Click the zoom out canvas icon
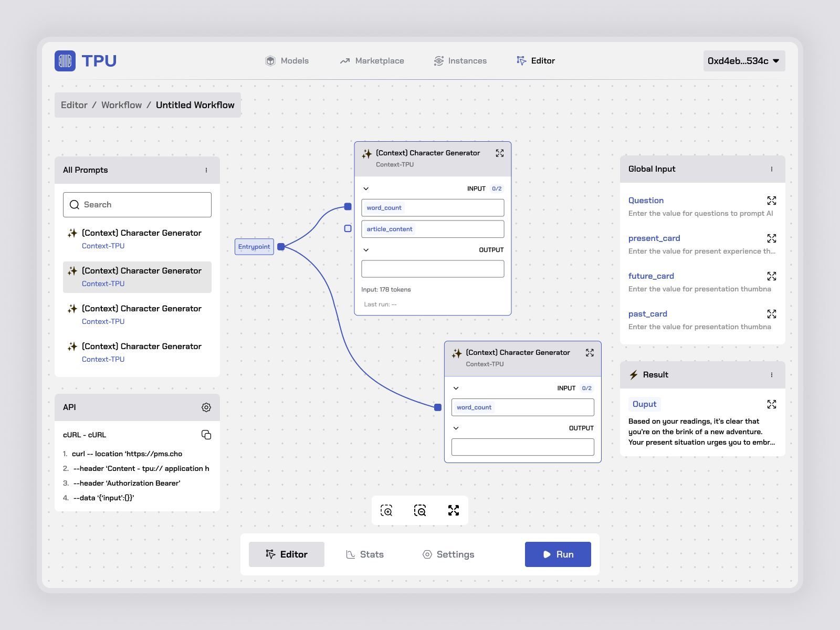 tap(420, 510)
